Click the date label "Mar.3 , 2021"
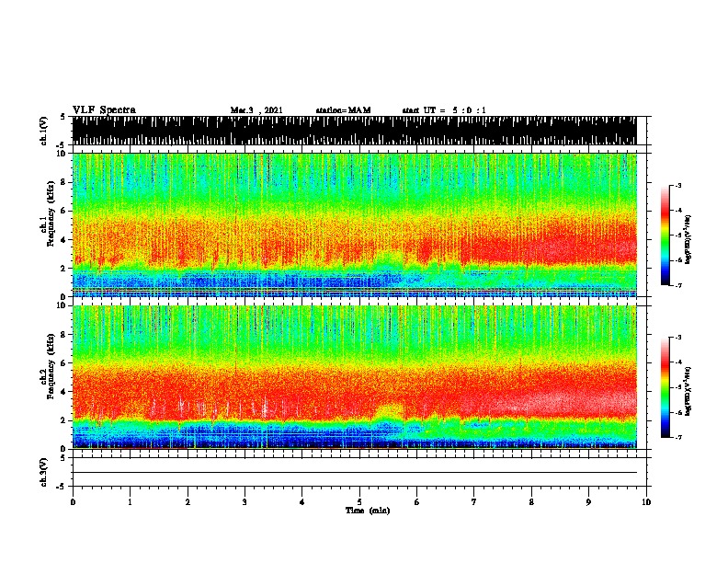This screenshot has width=728, height=563. (x=256, y=110)
